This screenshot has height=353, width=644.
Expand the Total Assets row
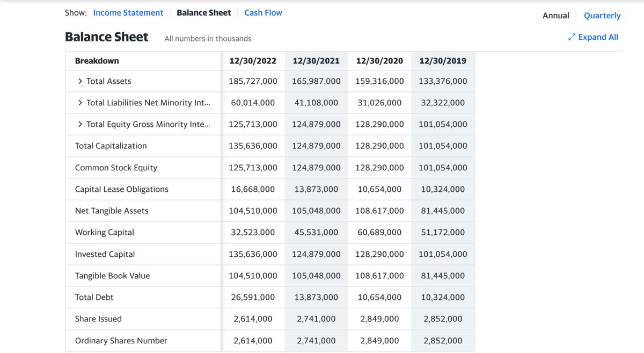click(80, 81)
